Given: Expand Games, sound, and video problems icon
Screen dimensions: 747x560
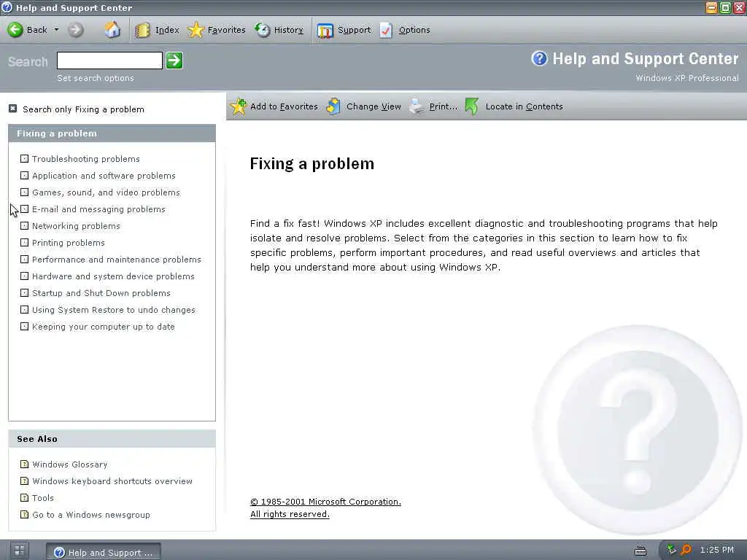Looking at the screenshot, I should [x=24, y=192].
